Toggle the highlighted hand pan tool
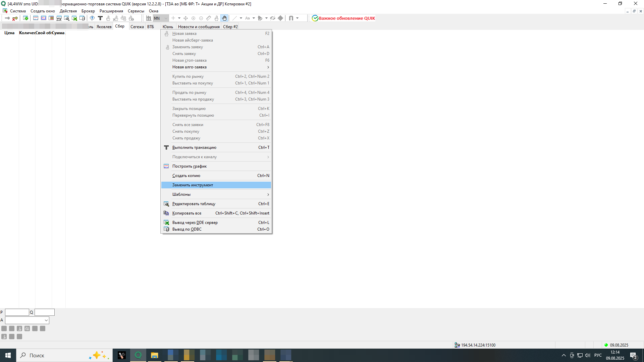644x362 pixels. pos(224,18)
